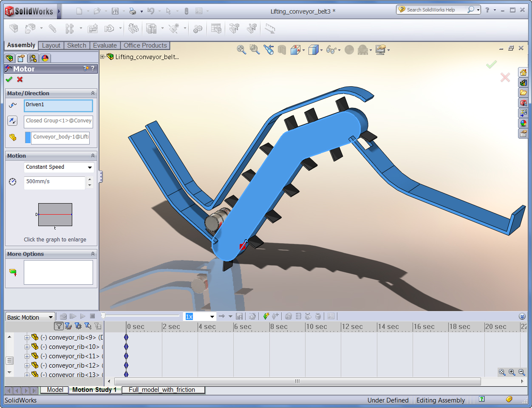Expand the conveyor_rib<10> tree item
This screenshot has height=408, width=532.
tap(27, 347)
